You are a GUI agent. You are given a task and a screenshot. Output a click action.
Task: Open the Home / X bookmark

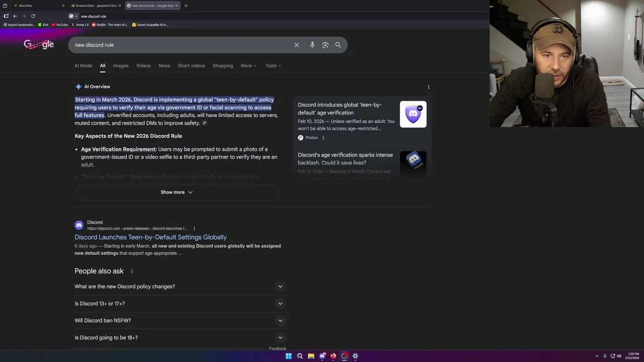[x=80, y=25]
